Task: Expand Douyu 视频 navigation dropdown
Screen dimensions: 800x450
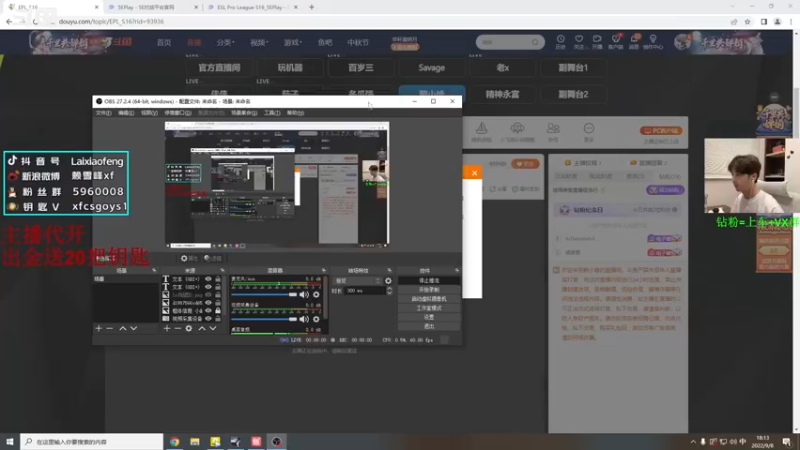Action: tap(259, 42)
